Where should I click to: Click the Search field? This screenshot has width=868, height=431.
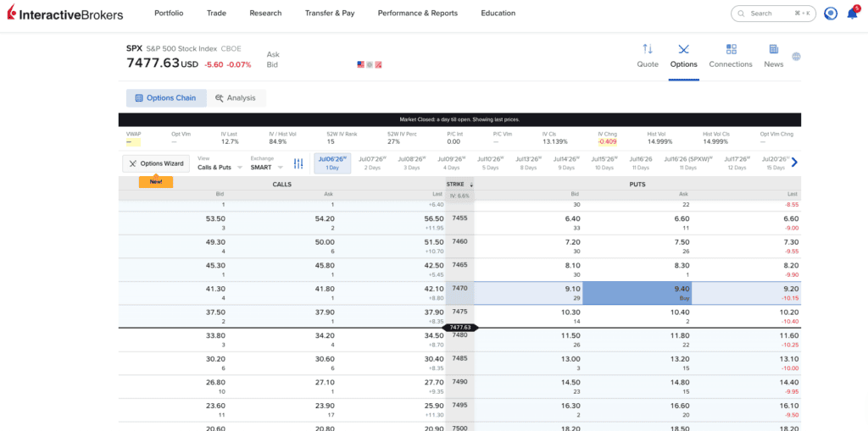(x=773, y=14)
